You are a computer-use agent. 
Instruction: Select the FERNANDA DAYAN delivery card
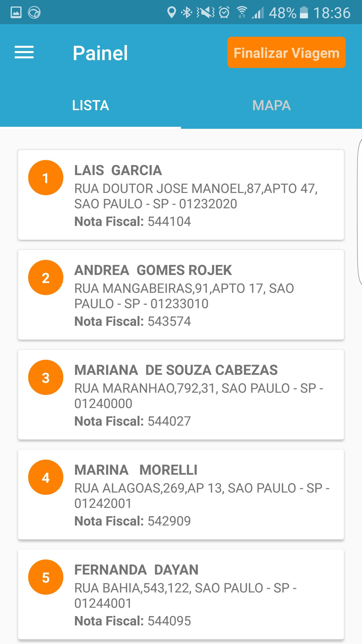[x=181, y=594]
